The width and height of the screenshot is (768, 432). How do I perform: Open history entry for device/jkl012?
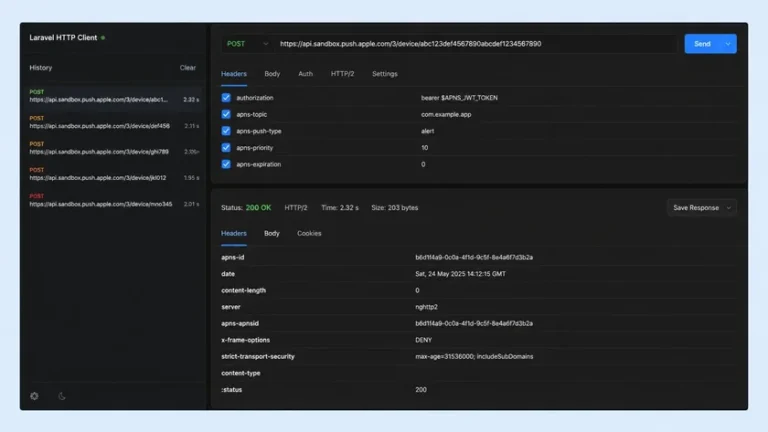114,174
